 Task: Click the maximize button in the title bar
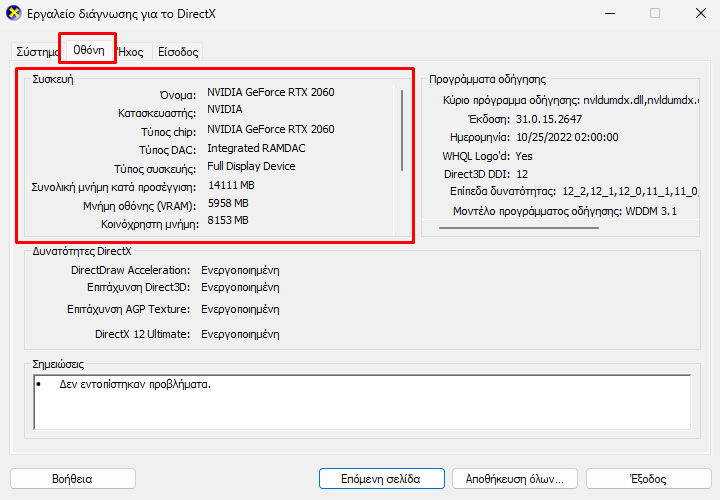[x=655, y=14]
